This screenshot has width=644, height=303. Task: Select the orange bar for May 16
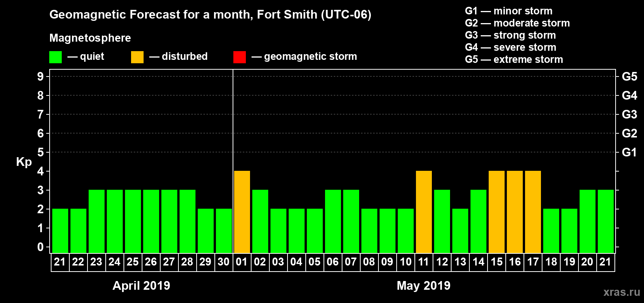click(x=515, y=212)
